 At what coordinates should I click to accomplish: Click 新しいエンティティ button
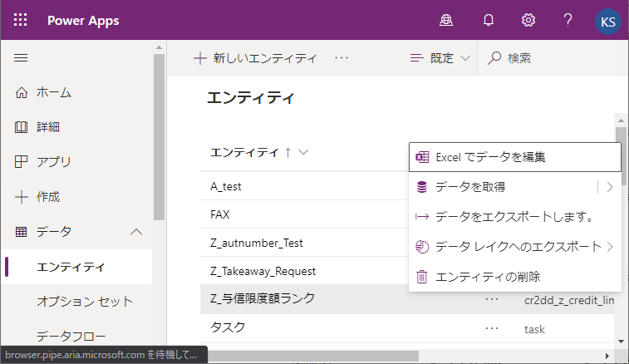(255, 58)
